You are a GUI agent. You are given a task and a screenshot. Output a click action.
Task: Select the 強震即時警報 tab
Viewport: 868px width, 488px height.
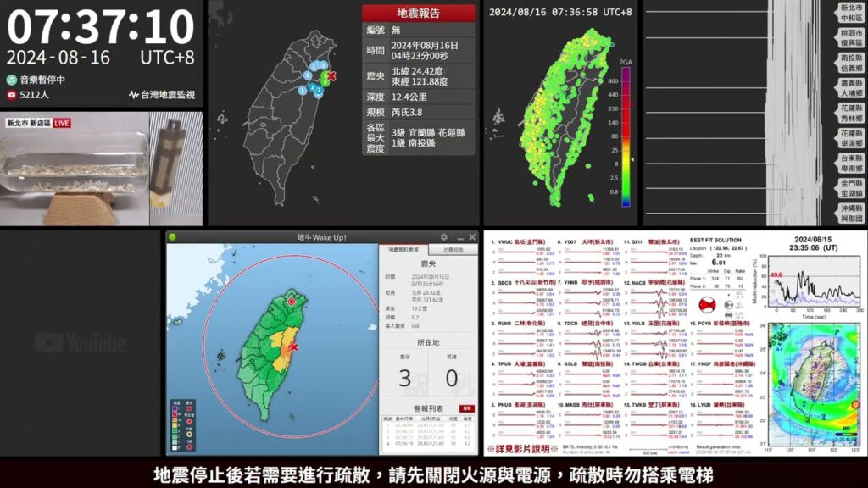[403, 248]
